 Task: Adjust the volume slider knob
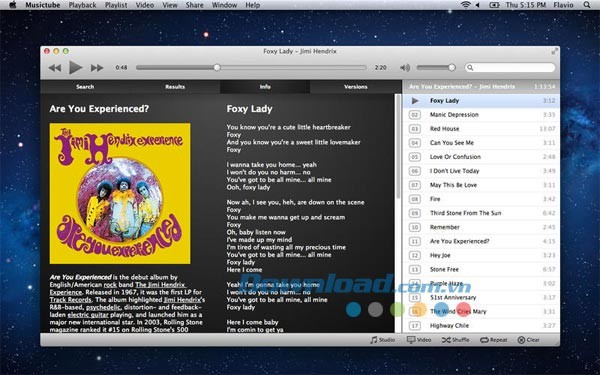pos(452,68)
